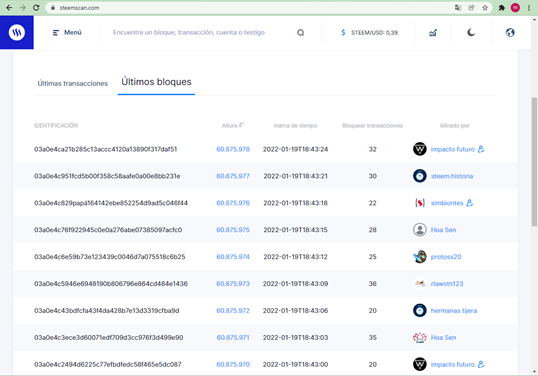
Task: Switch to Últimas transacciones tab
Action: point(73,83)
